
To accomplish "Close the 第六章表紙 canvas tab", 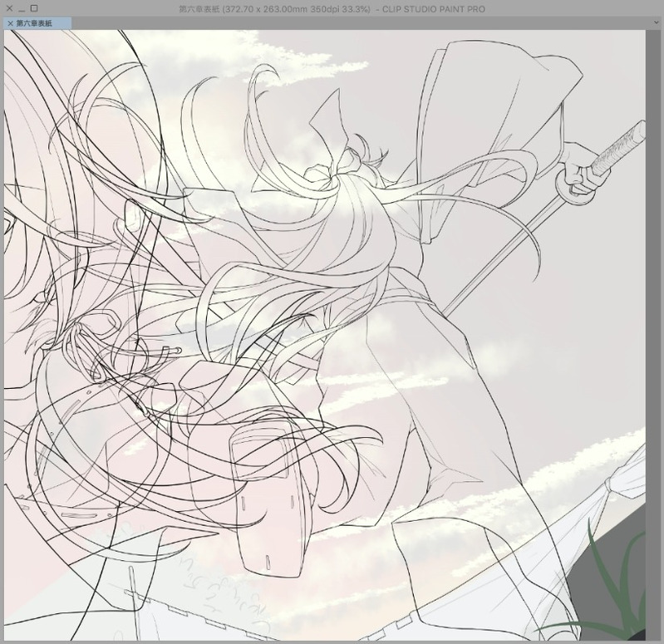I will (x=10, y=23).
